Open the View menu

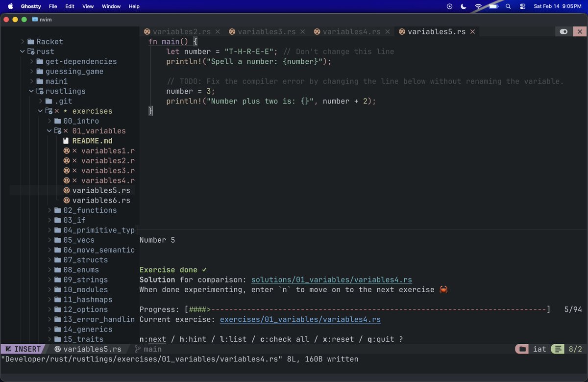tap(88, 6)
